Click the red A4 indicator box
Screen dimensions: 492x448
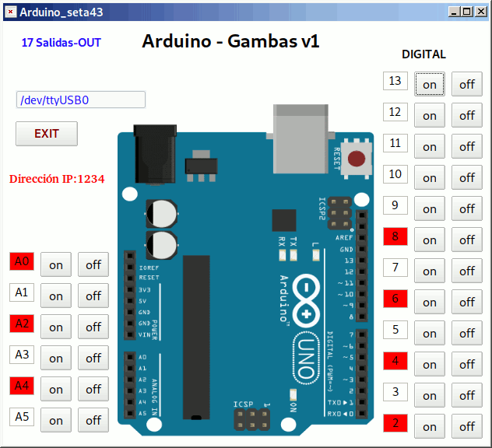pos(22,386)
